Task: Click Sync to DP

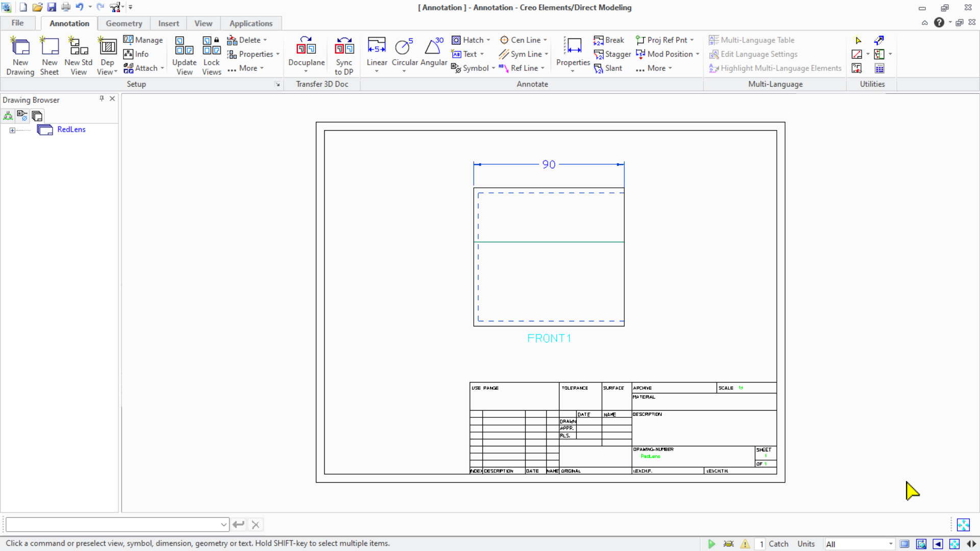Action: click(x=344, y=56)
